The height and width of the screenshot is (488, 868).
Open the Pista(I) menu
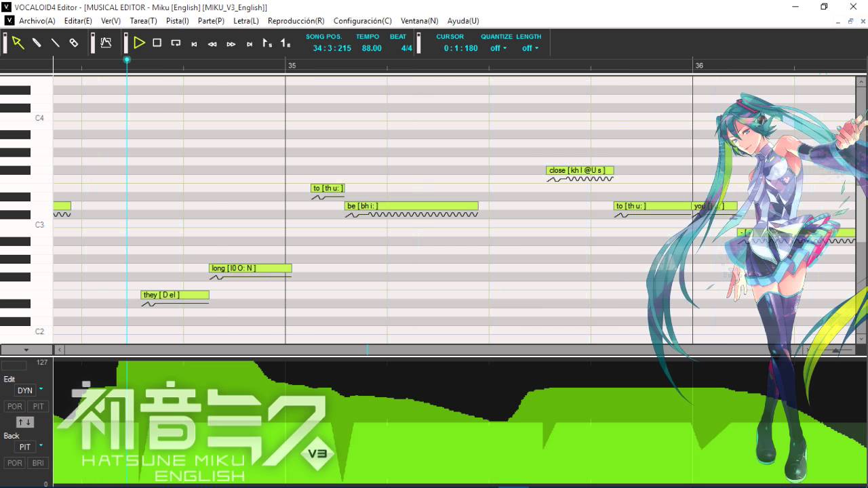click(178, 21)
